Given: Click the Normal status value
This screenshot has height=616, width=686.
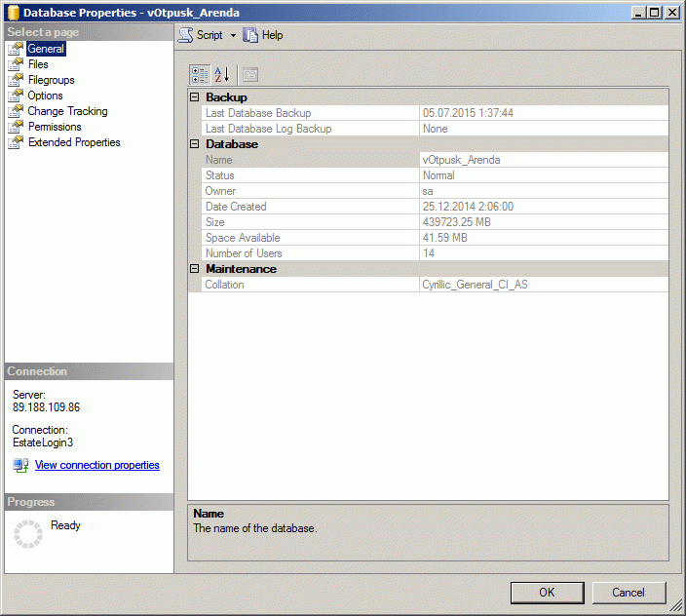Looking at the screenshot, I should pos(438,175).
